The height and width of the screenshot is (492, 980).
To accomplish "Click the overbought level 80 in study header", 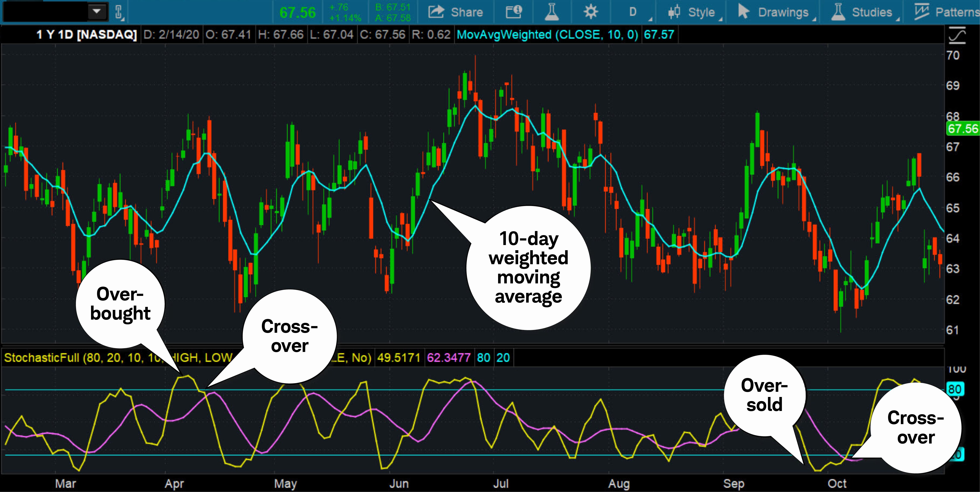I will pyautogui.click(x=484, y=358).
